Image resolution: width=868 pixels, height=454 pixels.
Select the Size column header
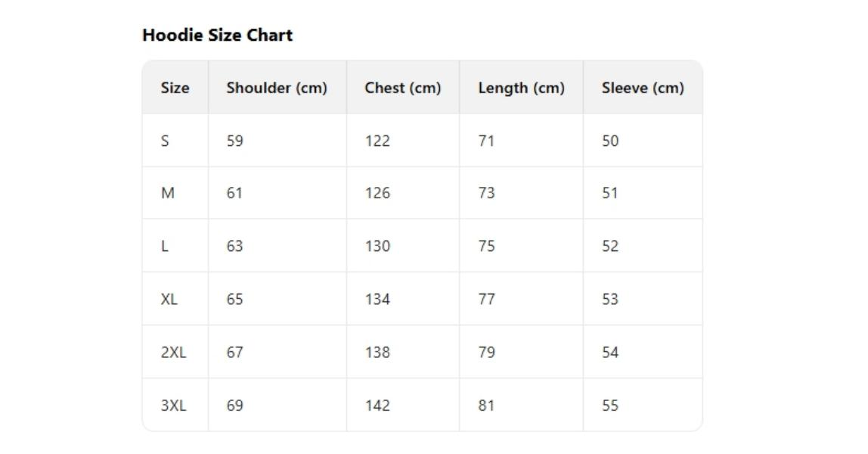[175, 88]
